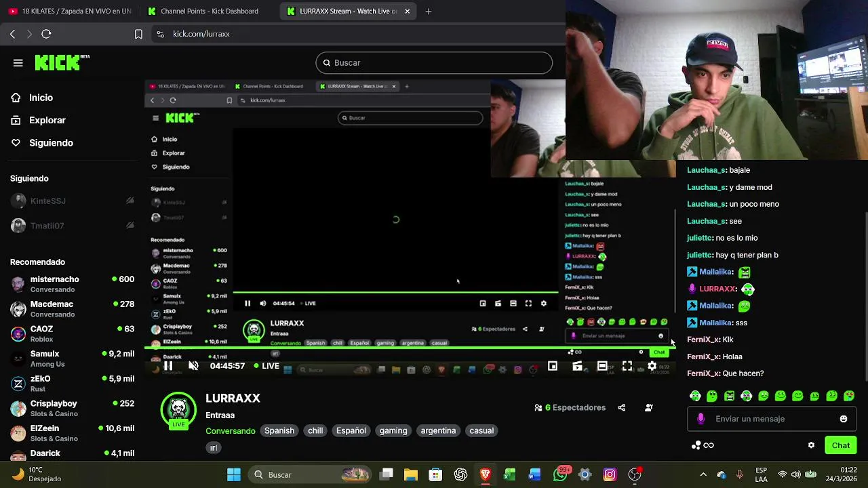This screenshot has width=868, height=488.
Task: Open recommended channel misternacho
Action: 71,284
